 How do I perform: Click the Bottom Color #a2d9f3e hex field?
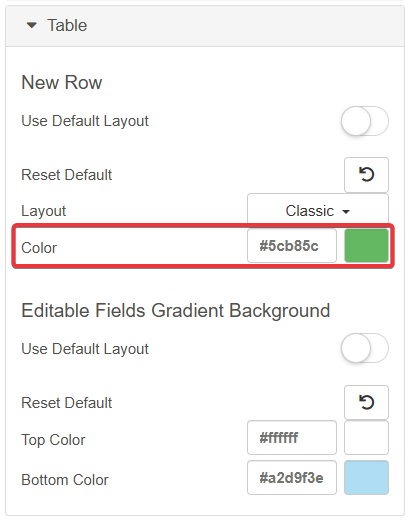tap(292, 478)
